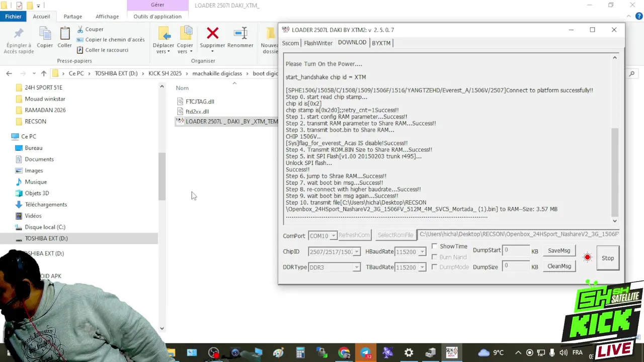This screenshot has height=362, width=644.
Task: Click the SelectRomFile button
Action: coord(395,235)
